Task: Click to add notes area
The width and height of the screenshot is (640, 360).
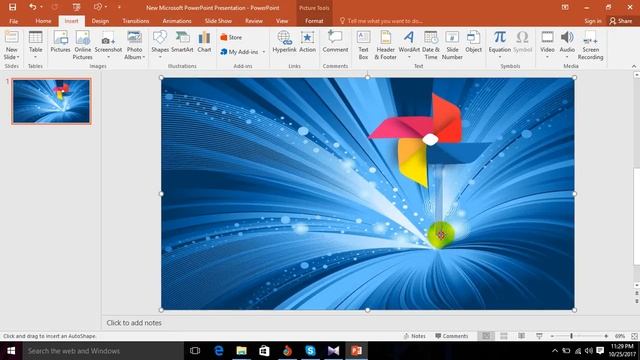Action: pos(134,323)
